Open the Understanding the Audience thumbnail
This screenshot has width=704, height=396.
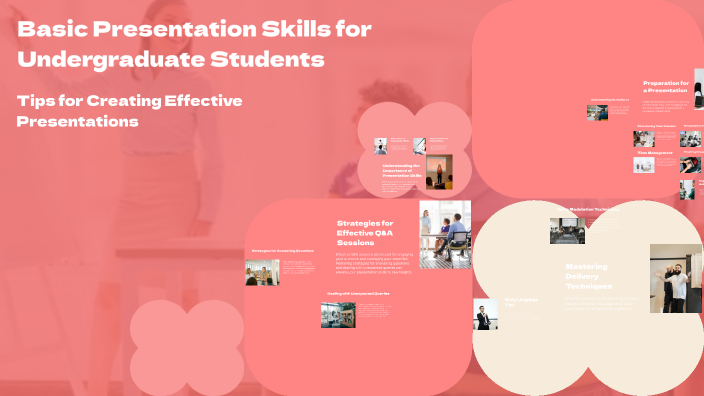597,112
